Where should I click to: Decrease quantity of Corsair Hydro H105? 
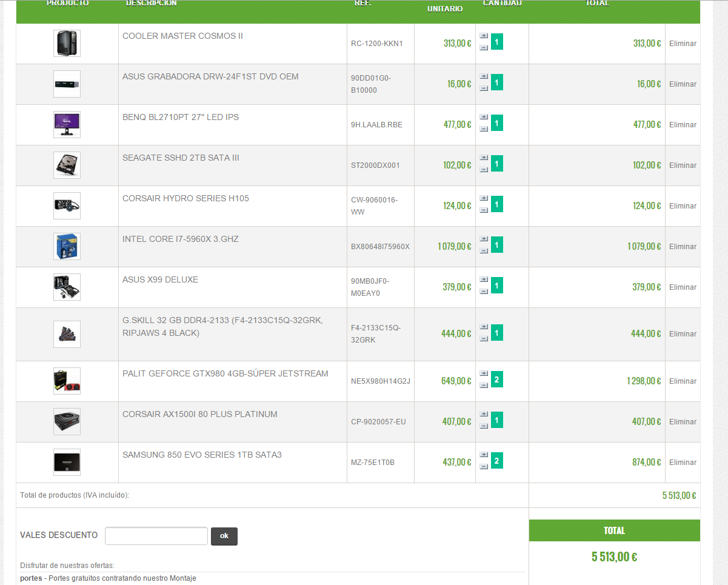click(x=484, y=210)
